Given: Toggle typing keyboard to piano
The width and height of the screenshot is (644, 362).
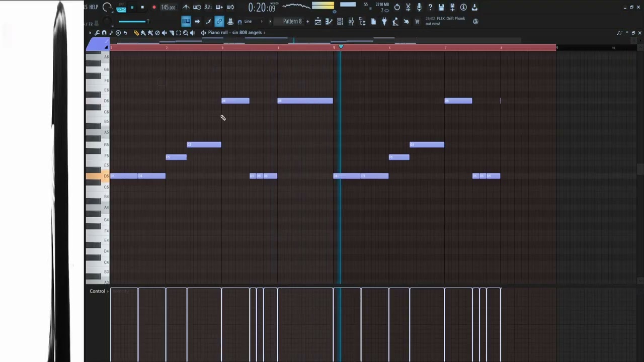Looking at the screenshot, I should [186, 21].
